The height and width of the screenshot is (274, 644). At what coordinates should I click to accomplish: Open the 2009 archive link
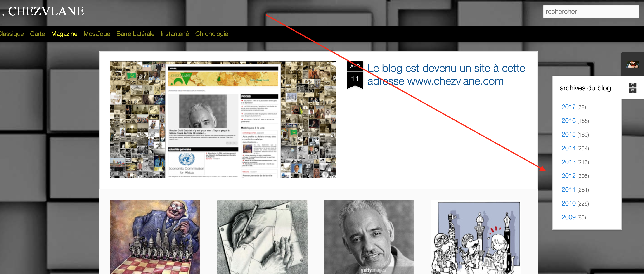click(568, 217)
